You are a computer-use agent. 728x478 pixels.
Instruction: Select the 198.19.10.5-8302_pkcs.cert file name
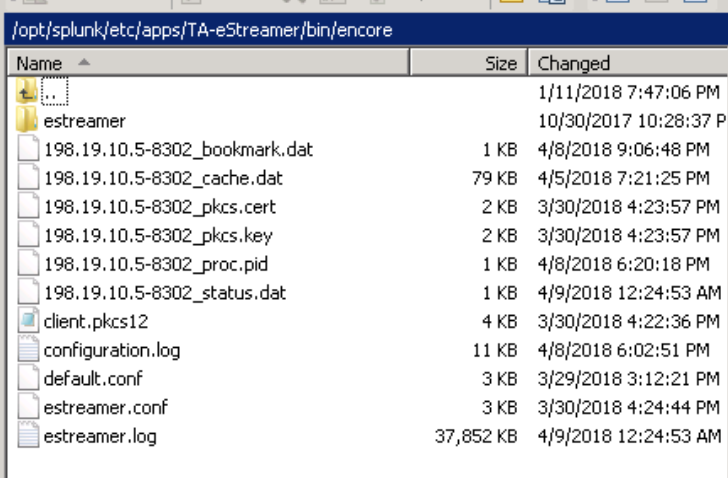[x=160, y=208]
